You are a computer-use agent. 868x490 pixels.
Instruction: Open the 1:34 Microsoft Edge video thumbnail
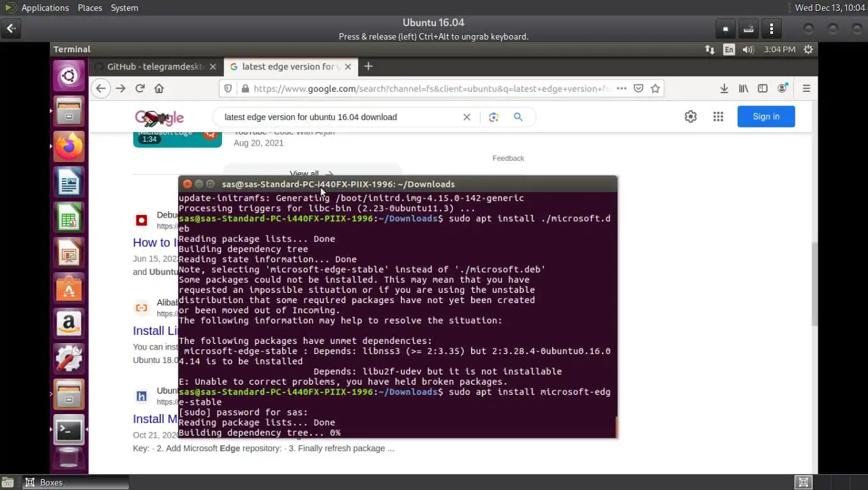point(177,138)
